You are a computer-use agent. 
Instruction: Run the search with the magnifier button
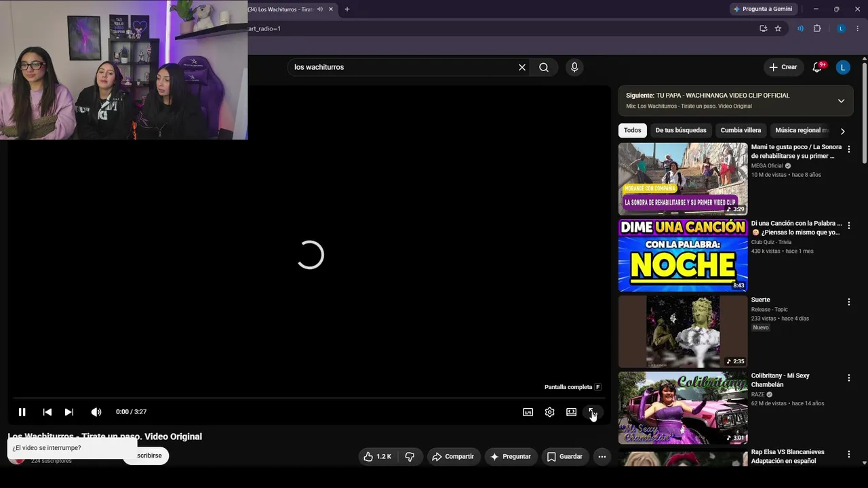pyautogui.click(x=544, y=67)
